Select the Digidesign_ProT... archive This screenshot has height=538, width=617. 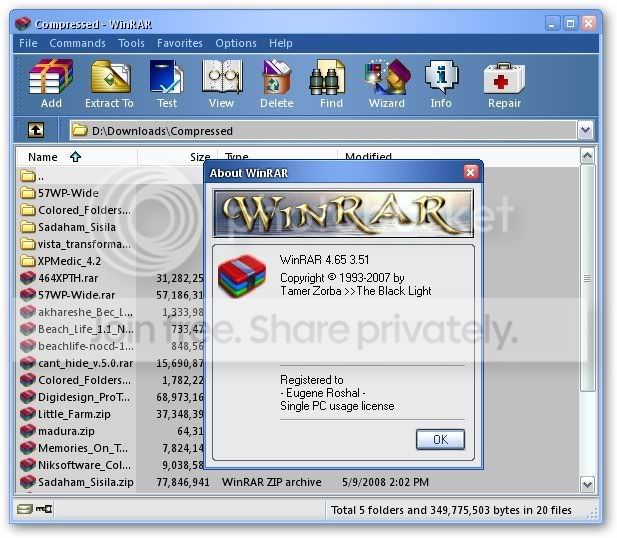tap(76, 397)
